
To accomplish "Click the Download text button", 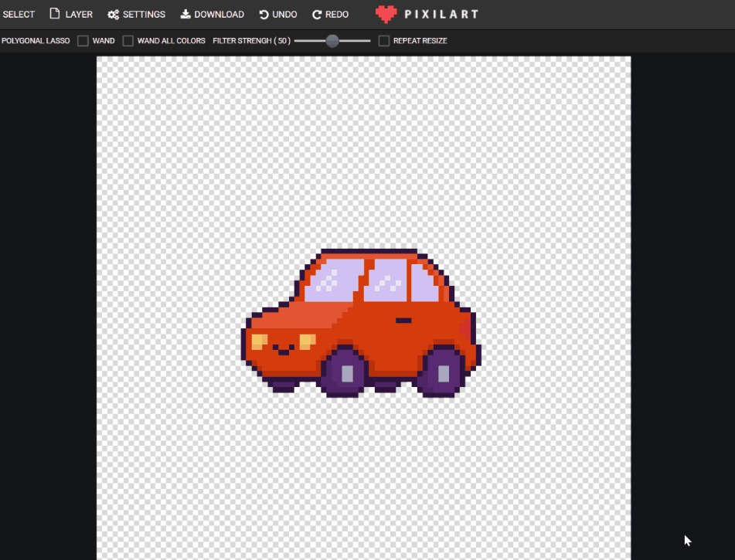I will click(219, 15).
